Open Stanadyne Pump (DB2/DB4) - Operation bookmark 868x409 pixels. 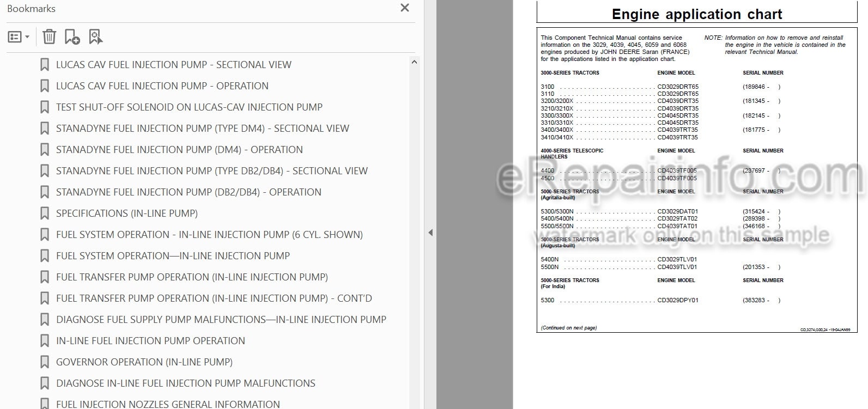pos(189,192)
